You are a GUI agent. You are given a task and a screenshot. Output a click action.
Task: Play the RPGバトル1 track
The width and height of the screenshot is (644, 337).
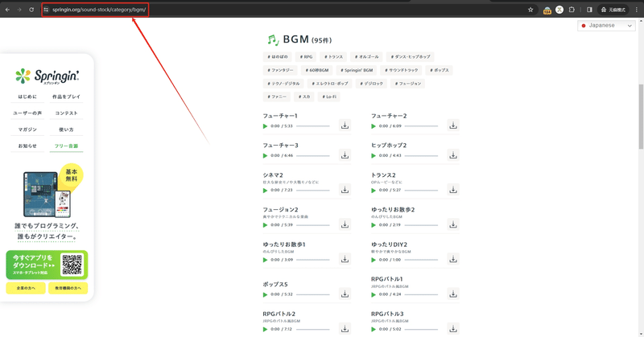tap(374, 294)
